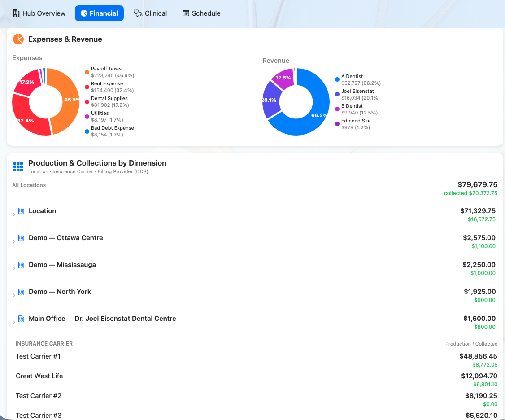Click the Clinical stethoscope icon
The height and width of the screenshot is (420, 505).
coord(138,13)
